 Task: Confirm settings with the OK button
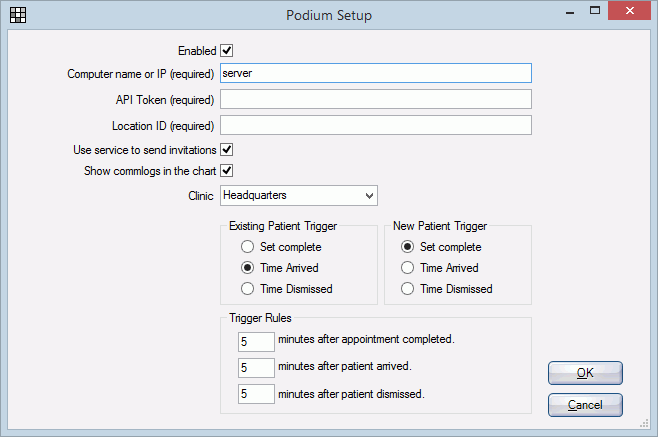pyautogui.click(x=585, y=373)
